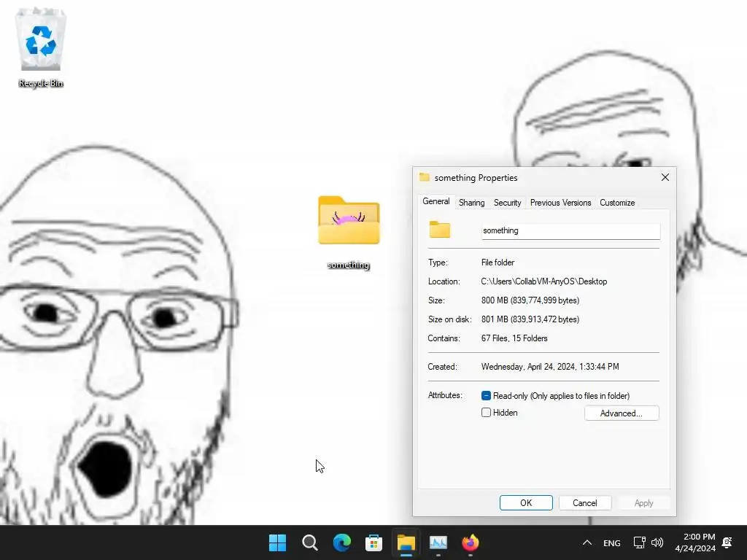747x560 pixels.
Task: Open volume control in system tray
Action: click(x=657, y=542)
